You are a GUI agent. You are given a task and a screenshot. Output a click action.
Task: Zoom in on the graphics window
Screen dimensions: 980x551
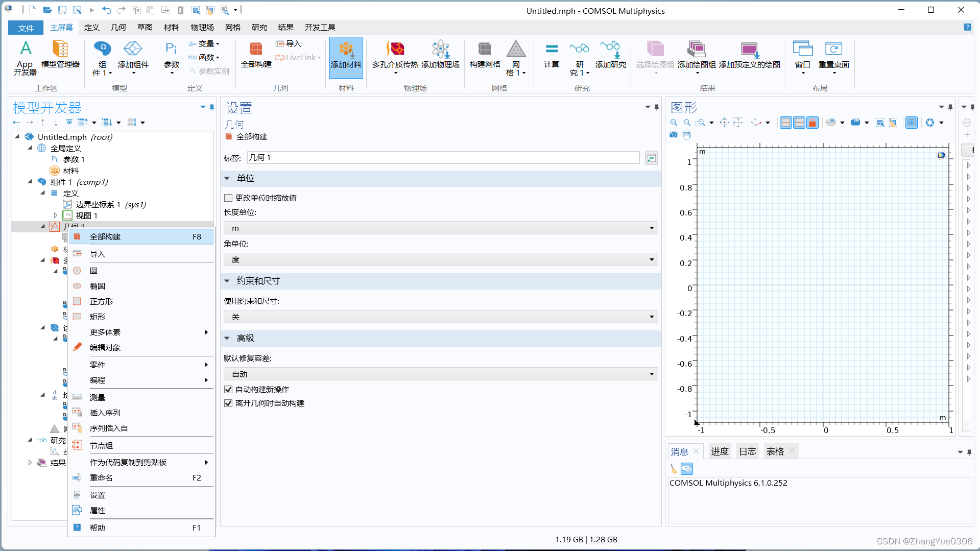point(674,123)
